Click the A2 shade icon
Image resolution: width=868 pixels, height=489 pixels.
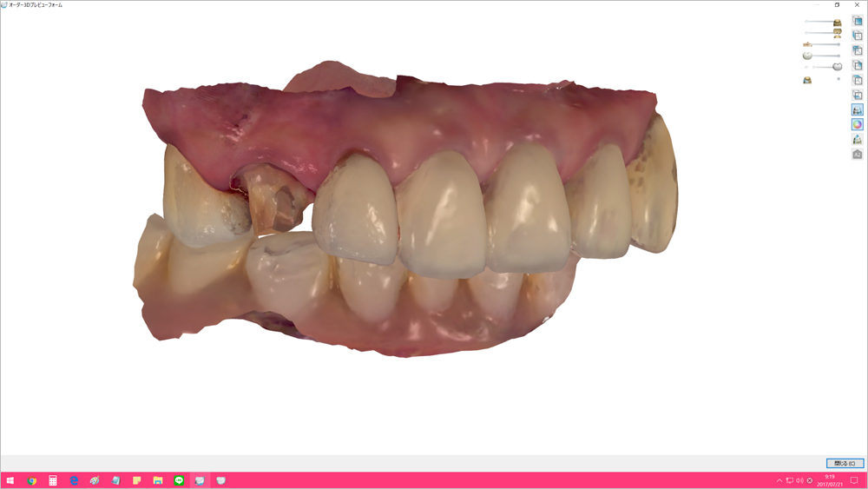click(858, 155)
